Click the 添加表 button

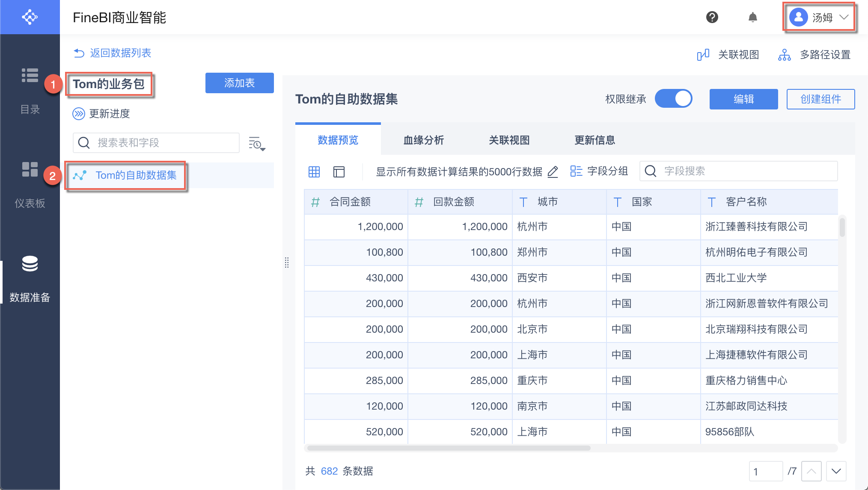click(x=239, y=83)
